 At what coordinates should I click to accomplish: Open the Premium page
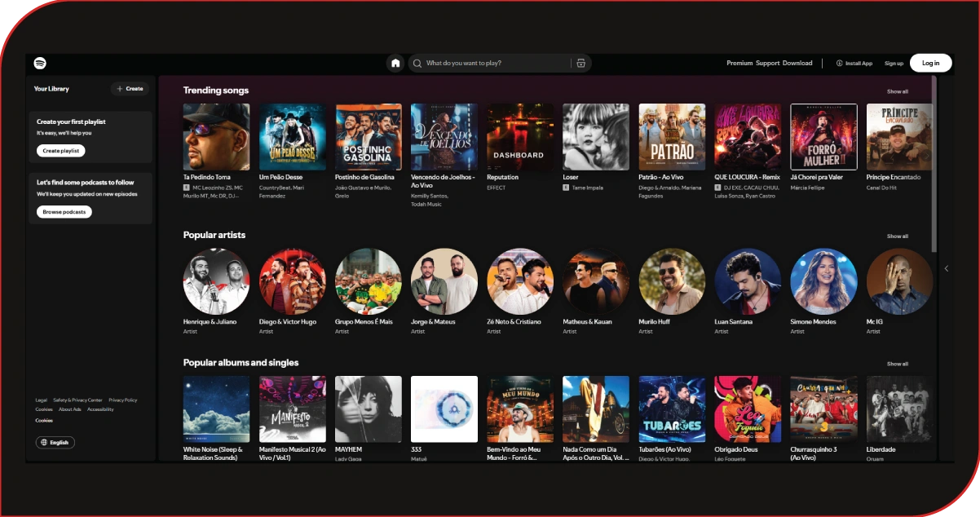tap(739, 63)
